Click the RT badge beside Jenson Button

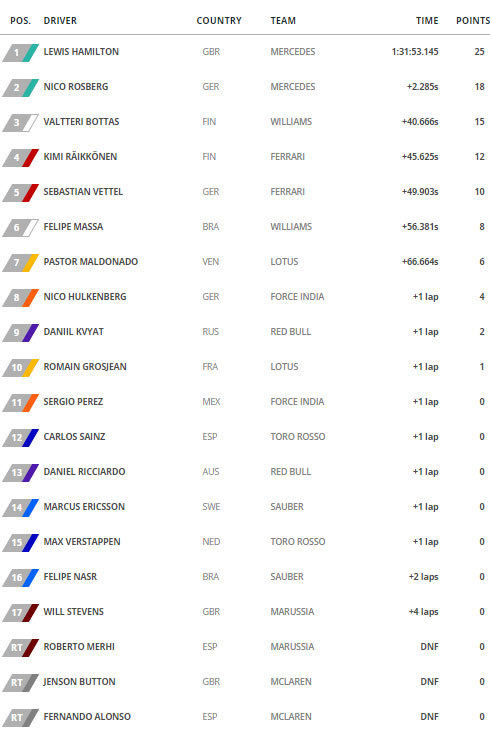pos(21,683)
